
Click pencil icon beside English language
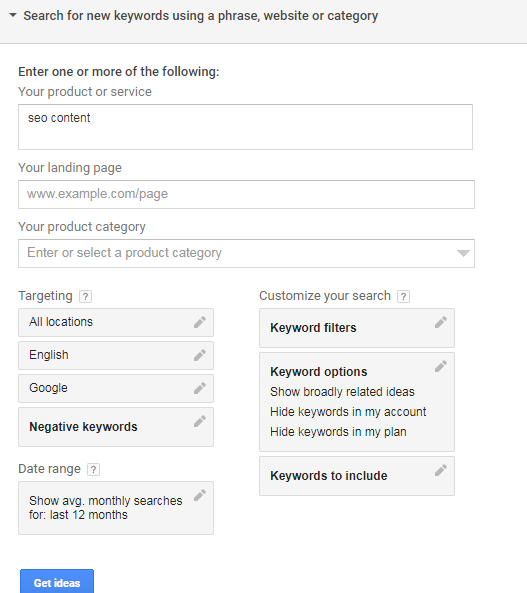click(200, 355)
